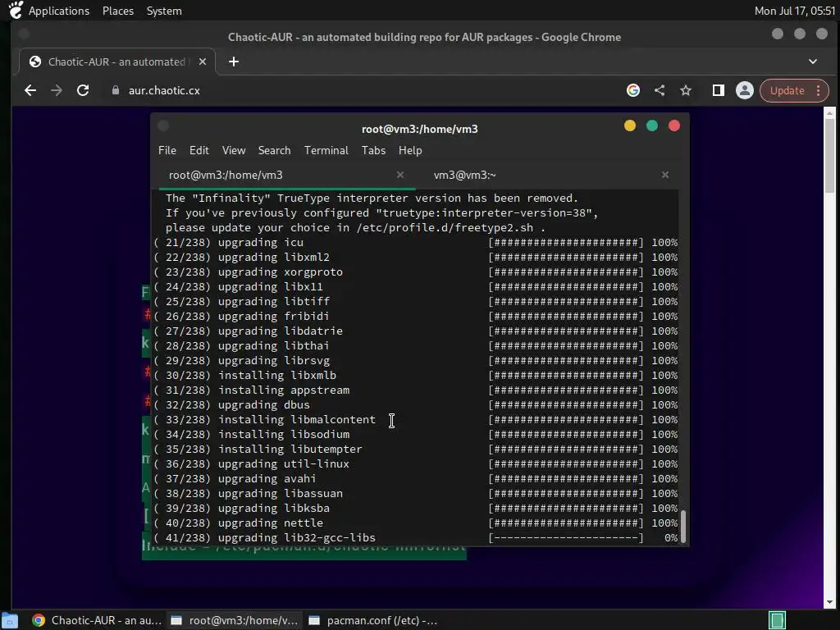Open terminal Tabs menu
Viewport: 840px width, 630px height.
tap(373, 151)
